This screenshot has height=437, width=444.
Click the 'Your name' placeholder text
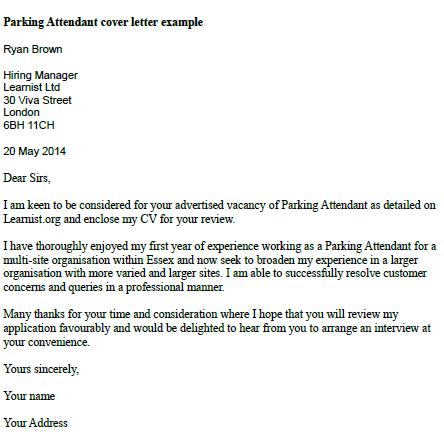[x=29, y=396]
